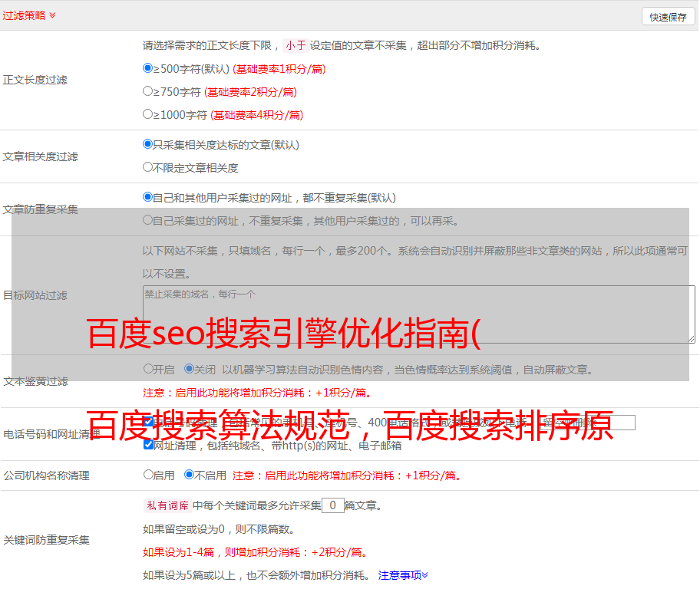
Task: Expand the 注意事项 link
Action: (x=403, y=574)
